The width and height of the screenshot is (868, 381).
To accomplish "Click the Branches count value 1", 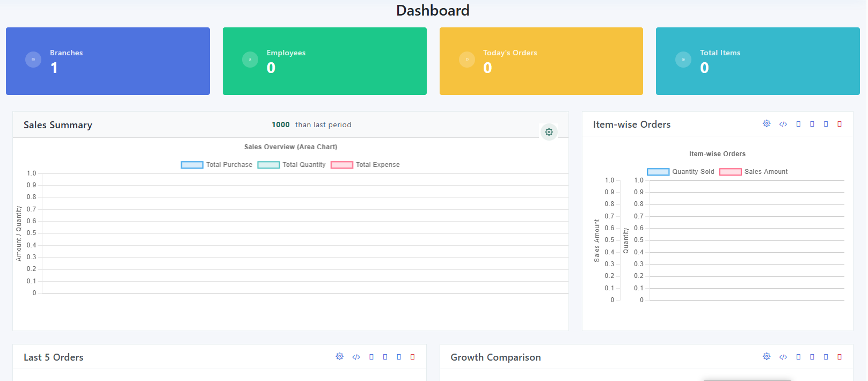I will (54, 68).
